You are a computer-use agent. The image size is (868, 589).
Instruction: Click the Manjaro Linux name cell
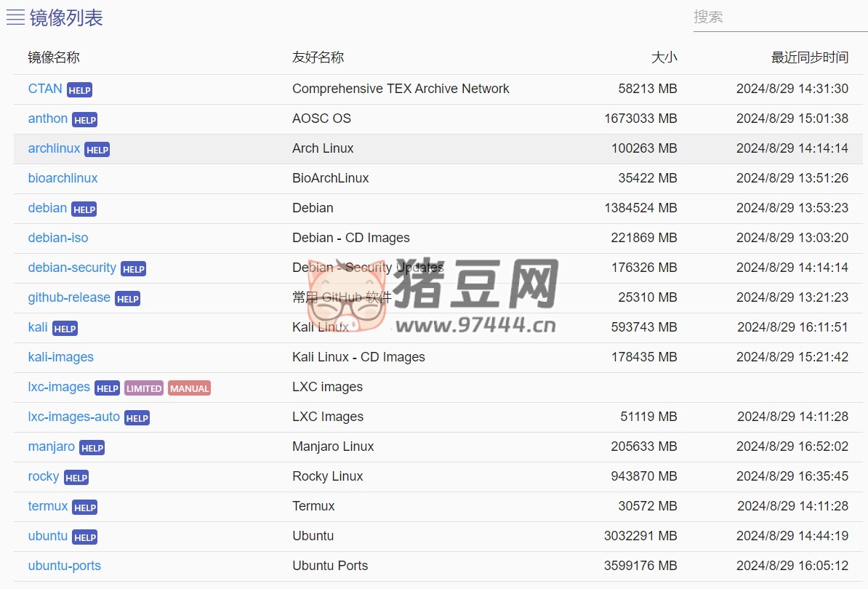point(333,447)
